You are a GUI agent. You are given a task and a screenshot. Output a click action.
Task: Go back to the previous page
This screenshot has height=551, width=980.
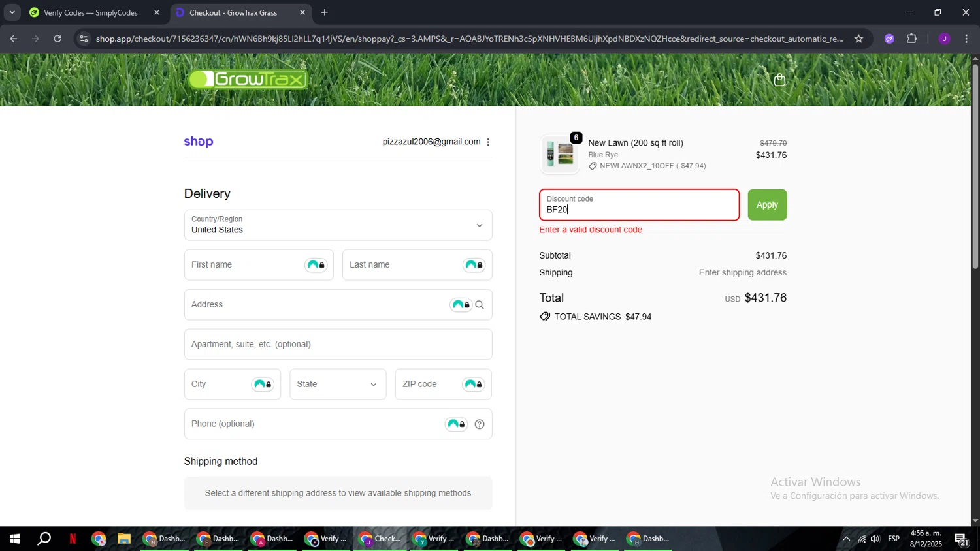point(13,39)
